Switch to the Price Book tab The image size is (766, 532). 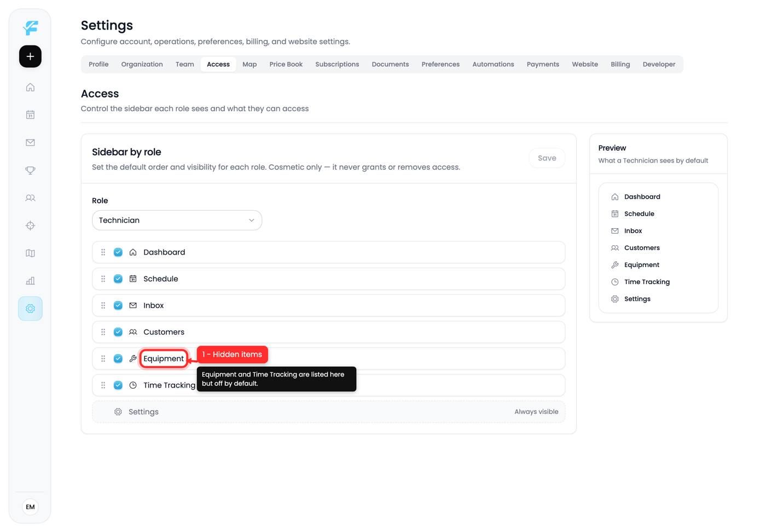(286, 64)
